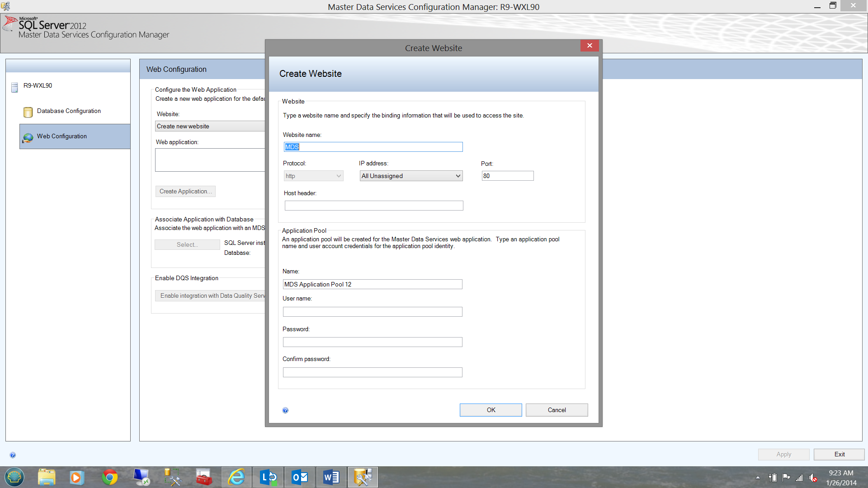Screen dimensions: 868x488
Task: Click the Exit button
Action: point(839,454)
